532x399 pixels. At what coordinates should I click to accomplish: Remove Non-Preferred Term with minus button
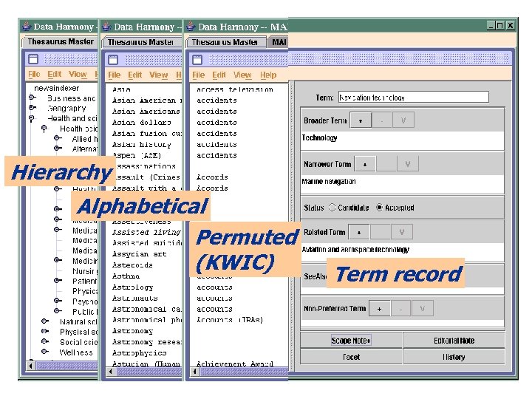click(400, 308)
